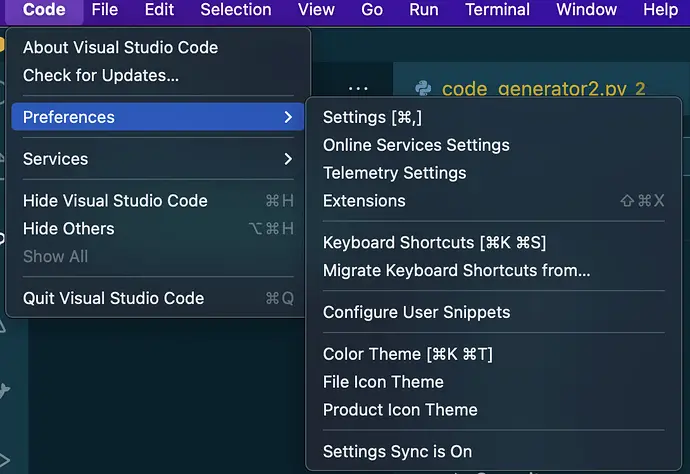Open the Selection menu
The height and width of the screenshot is (474, 690).
(236, 10)
